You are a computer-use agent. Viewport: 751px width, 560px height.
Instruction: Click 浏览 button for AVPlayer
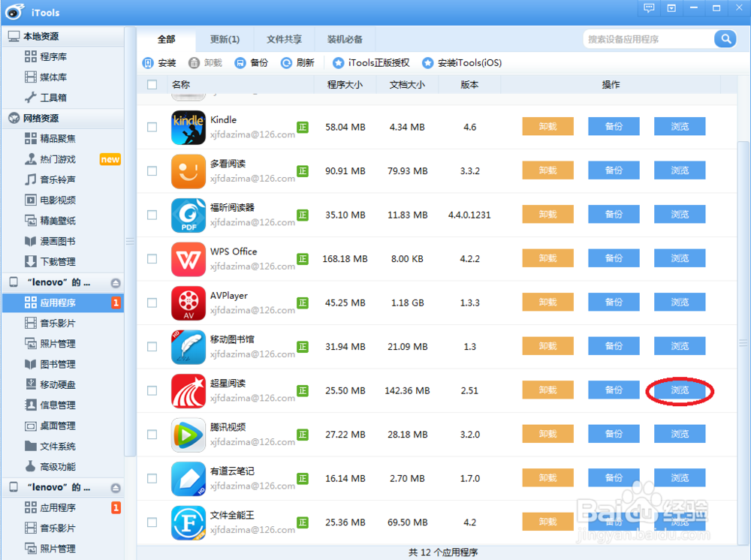point(680,303)
